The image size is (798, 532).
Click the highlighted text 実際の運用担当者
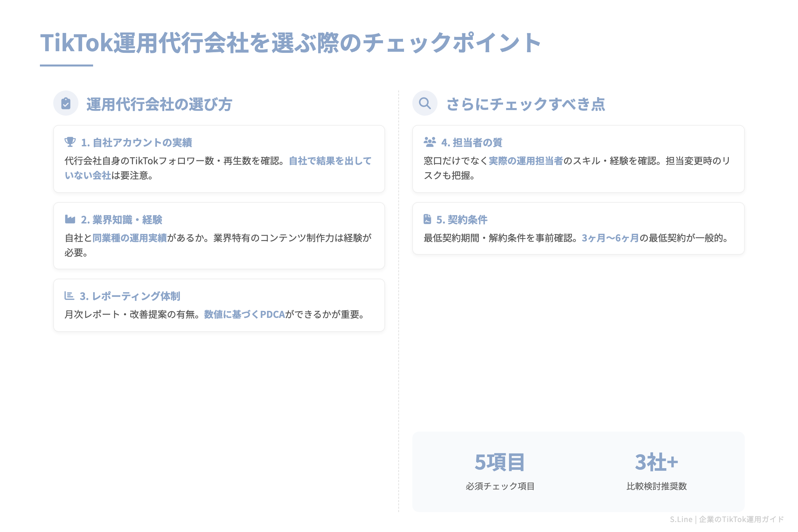point(526,161)
